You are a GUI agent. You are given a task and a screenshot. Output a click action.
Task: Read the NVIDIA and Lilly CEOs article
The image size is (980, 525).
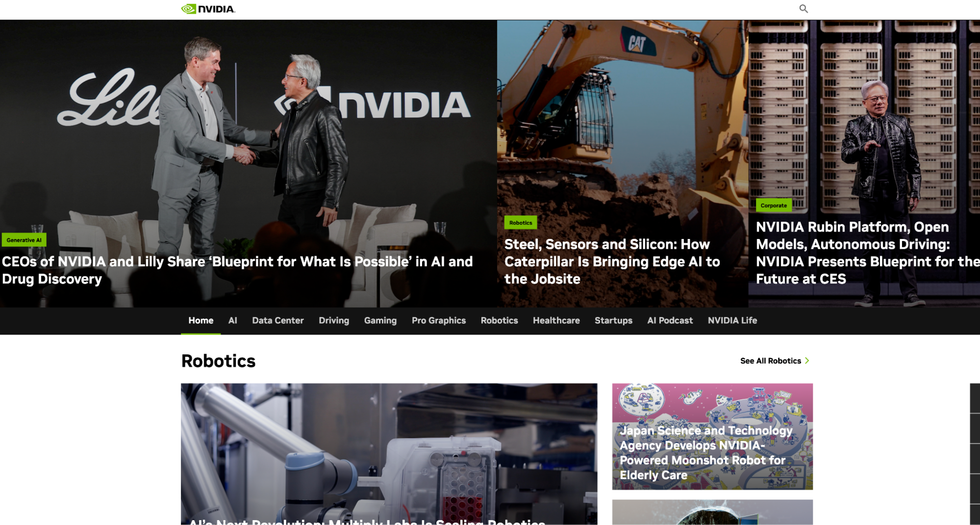(x=237, y=270)
